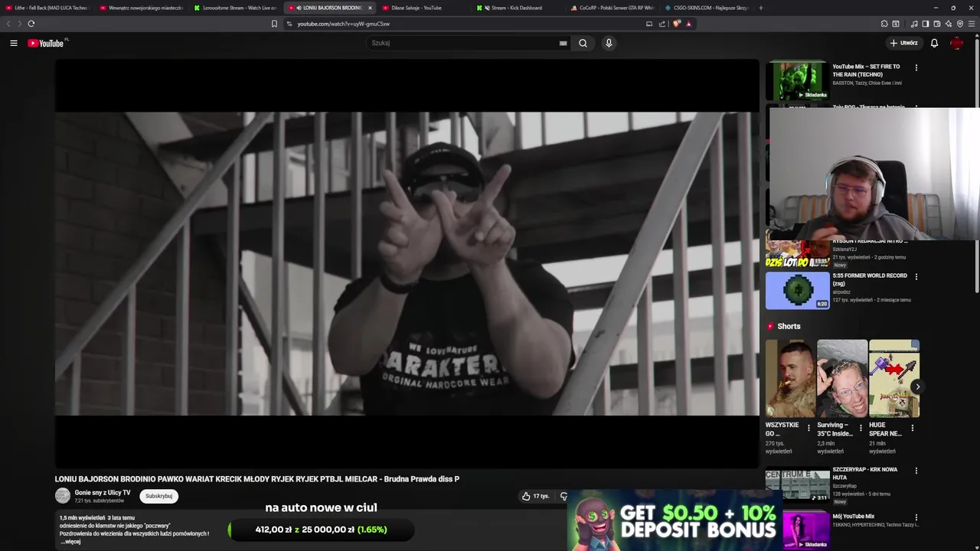Close the LONIU BAJORSON tab

pos(370,8)
